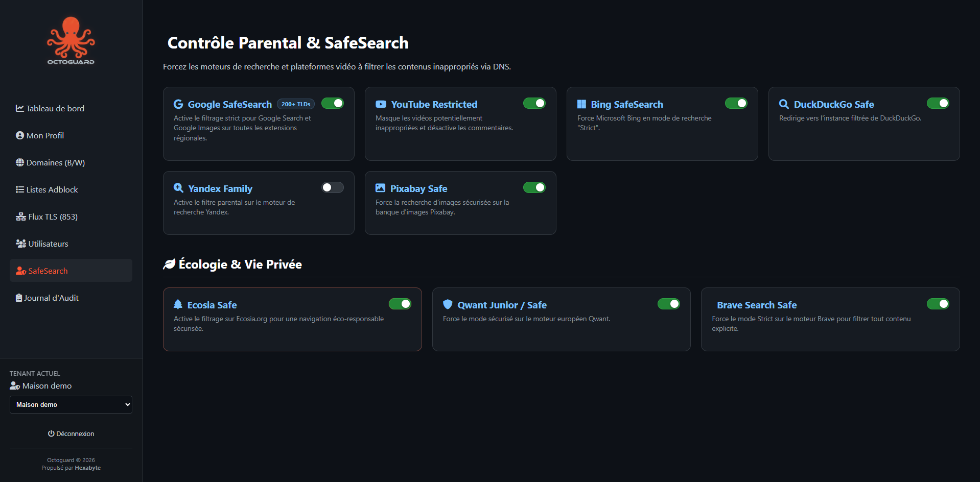Enable the Yandex Family filter toggle
The width and height of the screenshot is (980, 482).
pyautogui.click(x=332, y=187)
